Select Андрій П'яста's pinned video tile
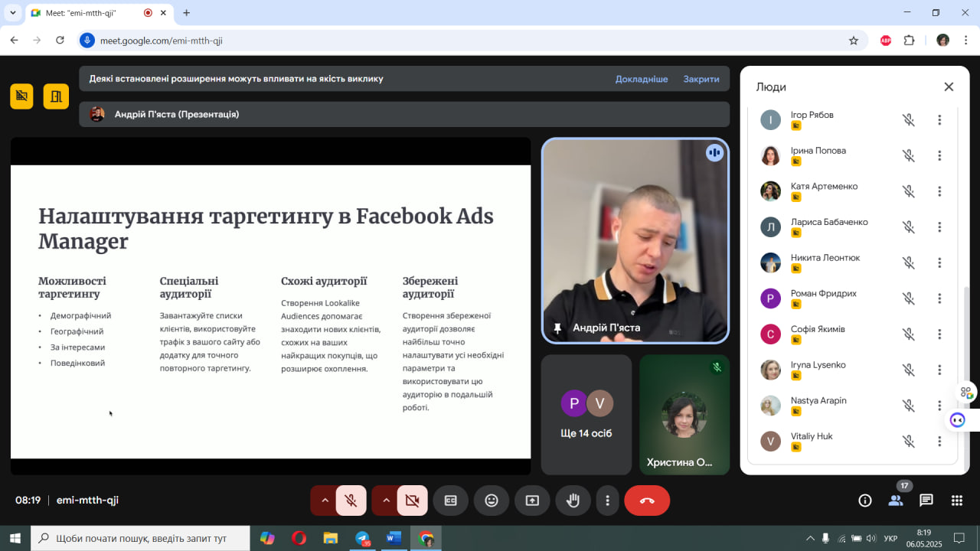Screen dimensions: 980x551 (635, 240)
